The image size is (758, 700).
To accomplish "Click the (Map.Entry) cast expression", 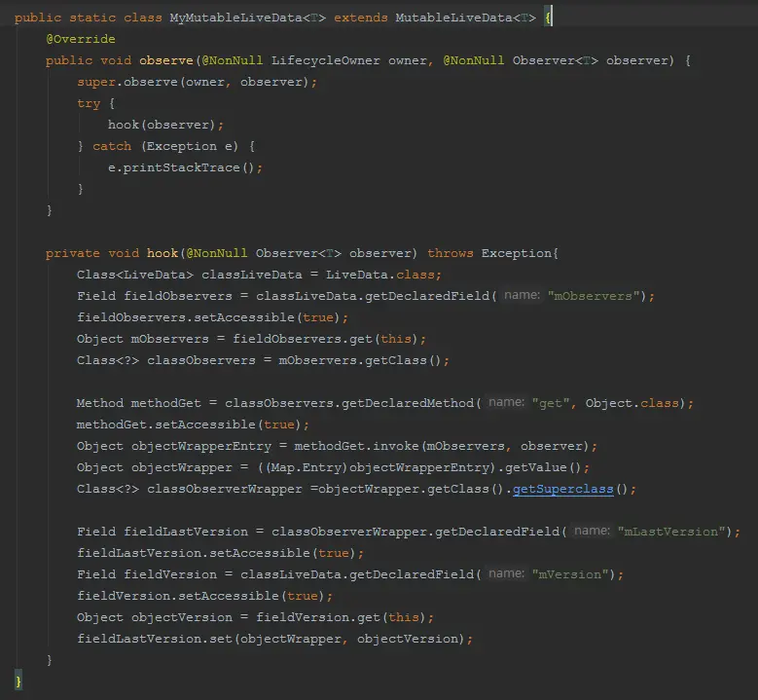I will pyautogui.click(x=307, y=467).
